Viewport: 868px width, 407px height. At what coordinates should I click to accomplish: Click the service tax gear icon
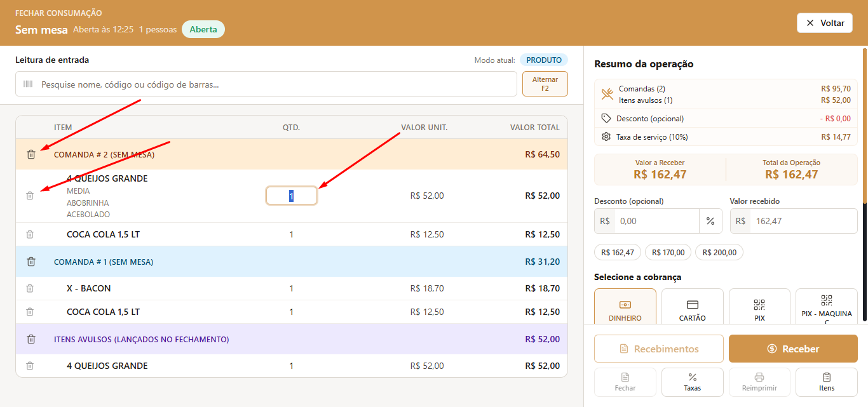coord(606,137)
